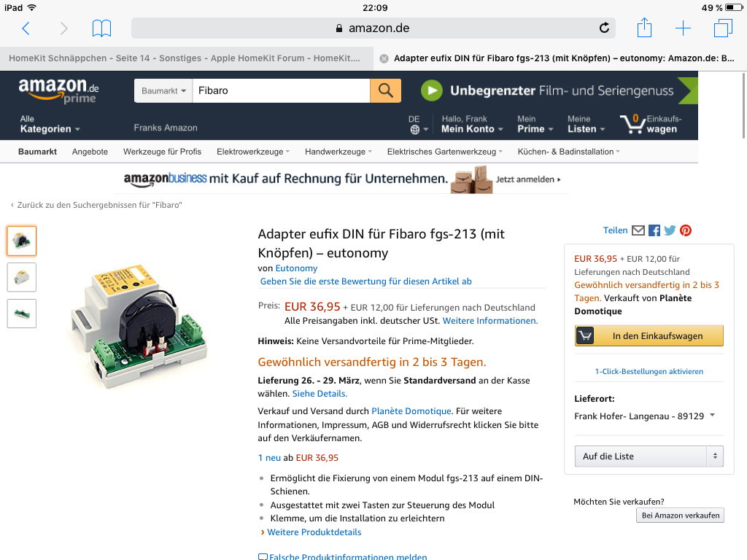
Task: Expand Lieferort address Frank Hofer dropdown
Action: (x=645, y=416)
